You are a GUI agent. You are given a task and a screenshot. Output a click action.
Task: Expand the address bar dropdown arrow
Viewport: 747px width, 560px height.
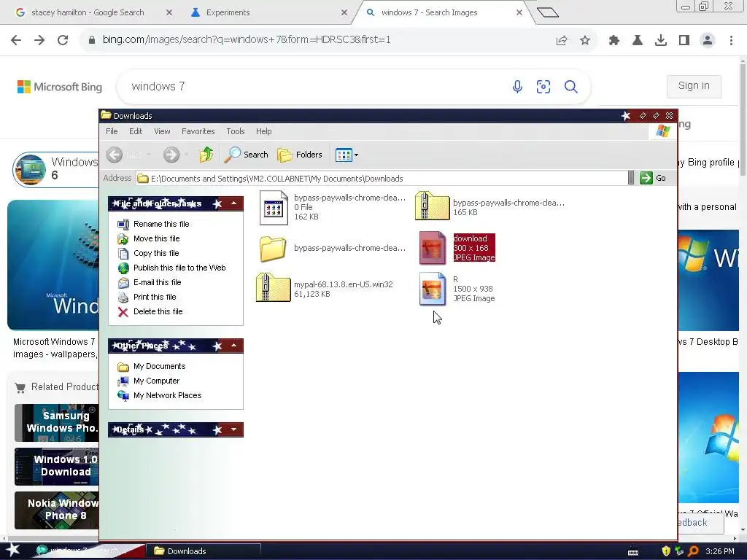(631, 178)
